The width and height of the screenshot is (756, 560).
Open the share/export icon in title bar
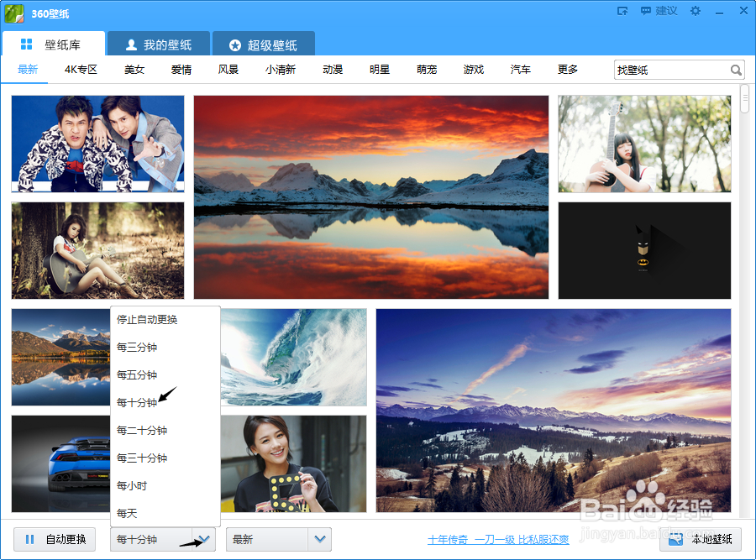pos(622,11)
